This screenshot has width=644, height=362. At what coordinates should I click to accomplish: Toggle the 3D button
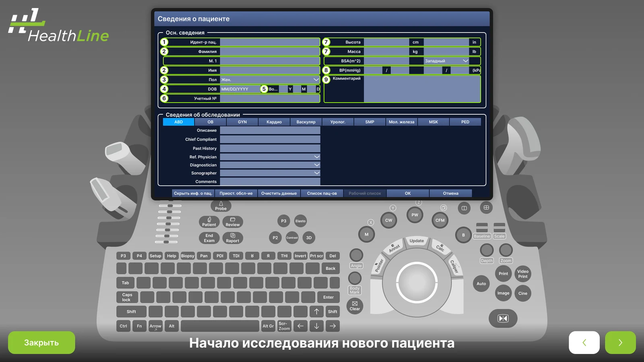tap(309, 238)
